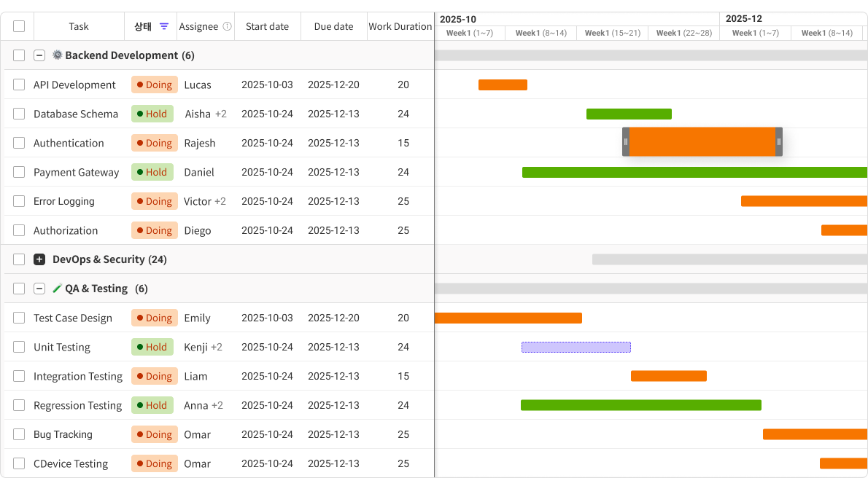Click the gear icon before Backend Development
Screen dimensions: 868x478
58,55
